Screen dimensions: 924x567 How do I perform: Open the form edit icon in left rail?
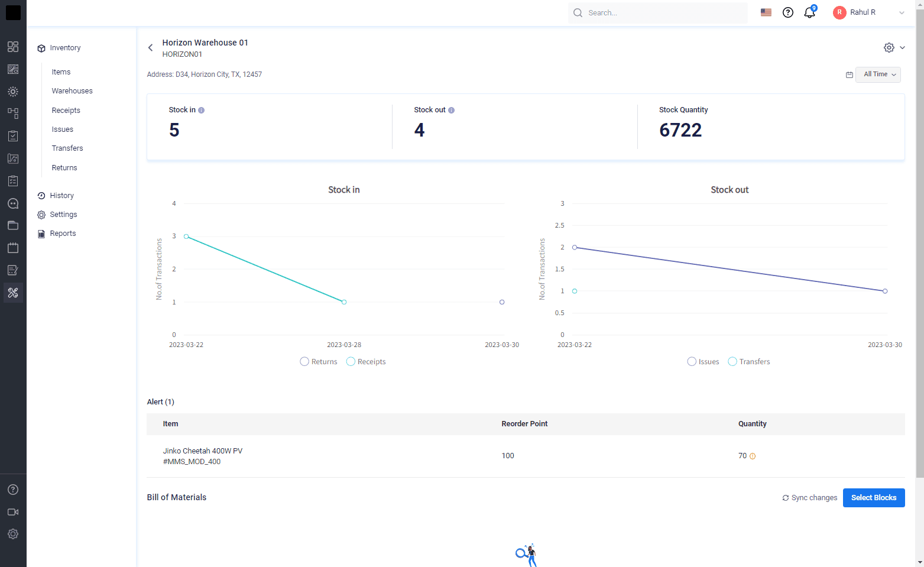(x=13, y=270)
